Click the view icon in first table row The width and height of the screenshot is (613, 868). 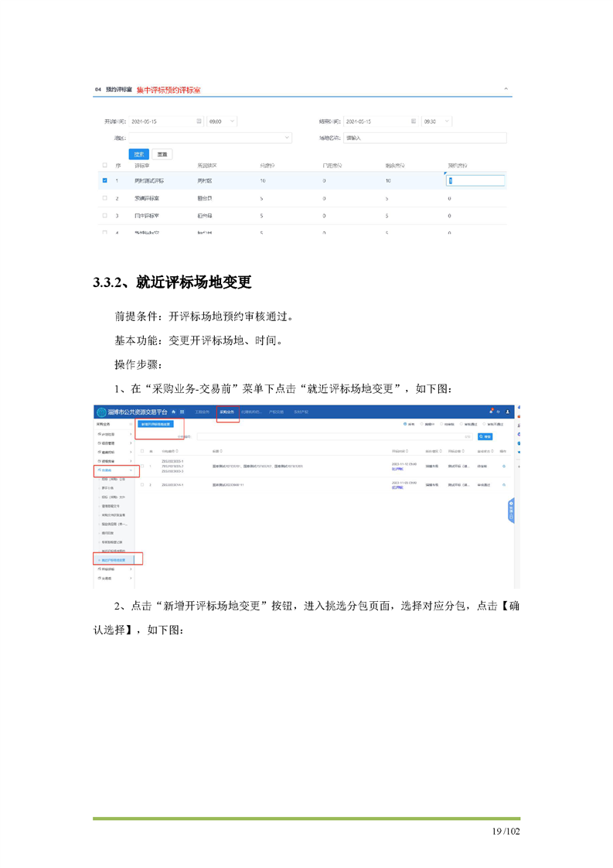(504, 466)
